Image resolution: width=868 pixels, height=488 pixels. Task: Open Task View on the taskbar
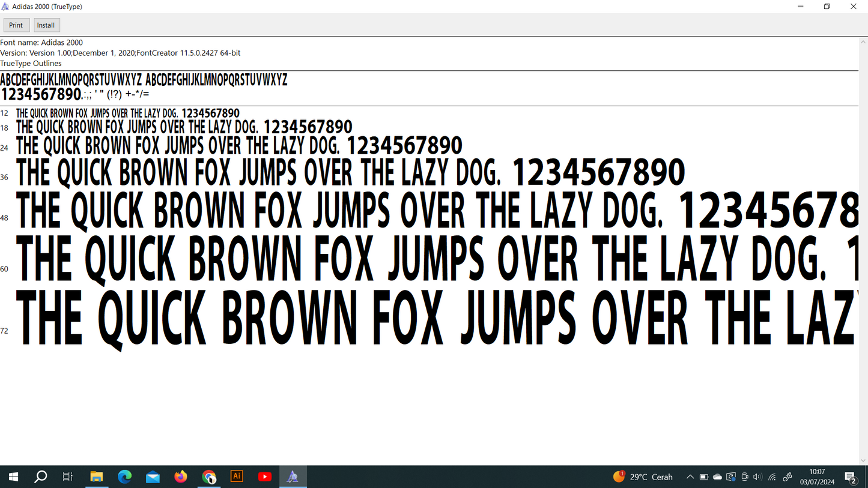tap(68, 477)
